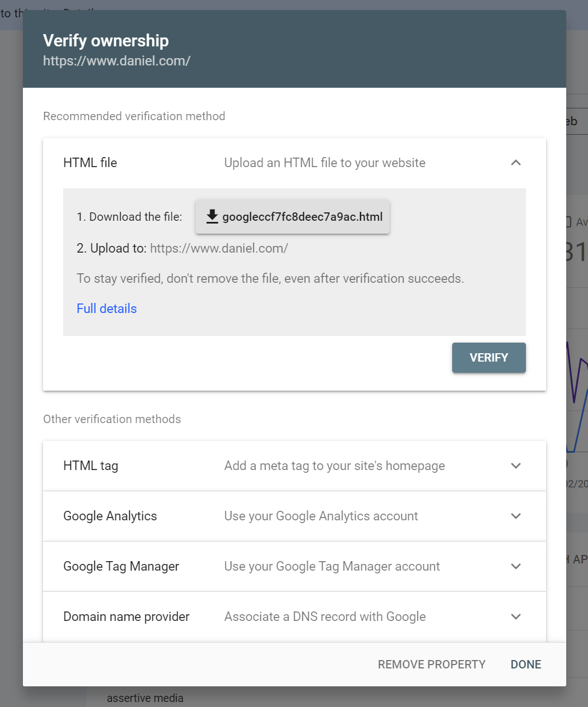This screenshot has height=707, width=588.
Task: Expand the HTML tag chevron
Action: [516, 466]
